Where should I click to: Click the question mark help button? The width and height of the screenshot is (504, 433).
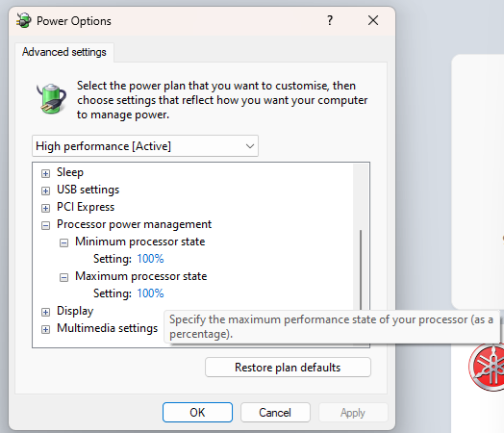pyautogui.click(x=330, y=20)
